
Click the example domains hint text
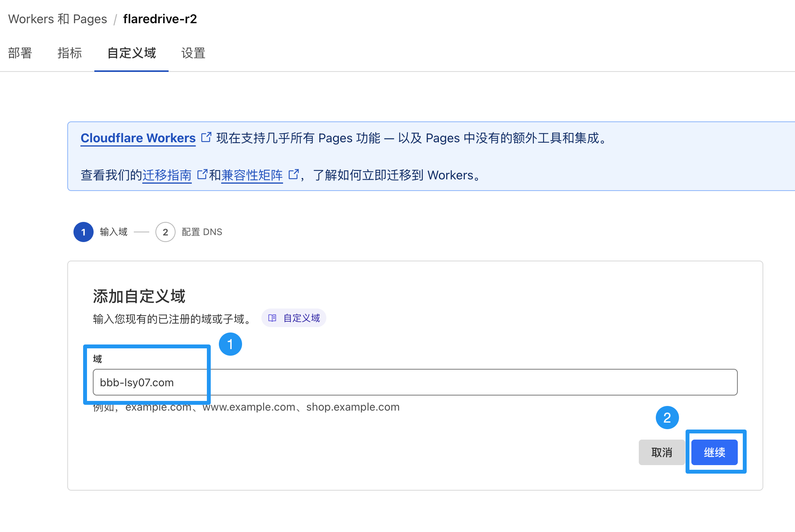(246, 407)
